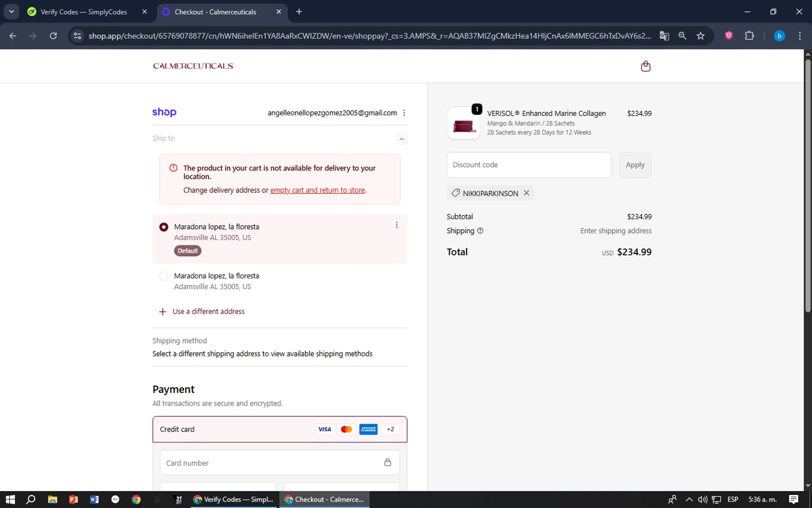
Task: Open options for the default Maradona lopez address
Action: (x=396, y=225)
